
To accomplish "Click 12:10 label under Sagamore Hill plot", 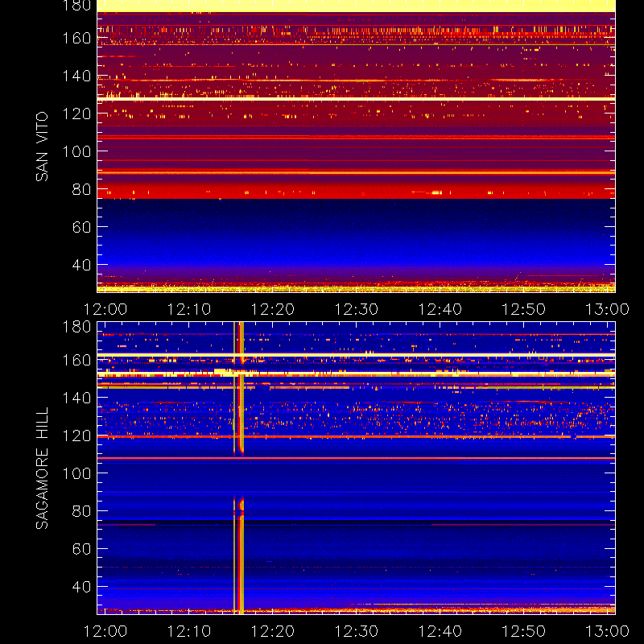I will tap(189, 631).
